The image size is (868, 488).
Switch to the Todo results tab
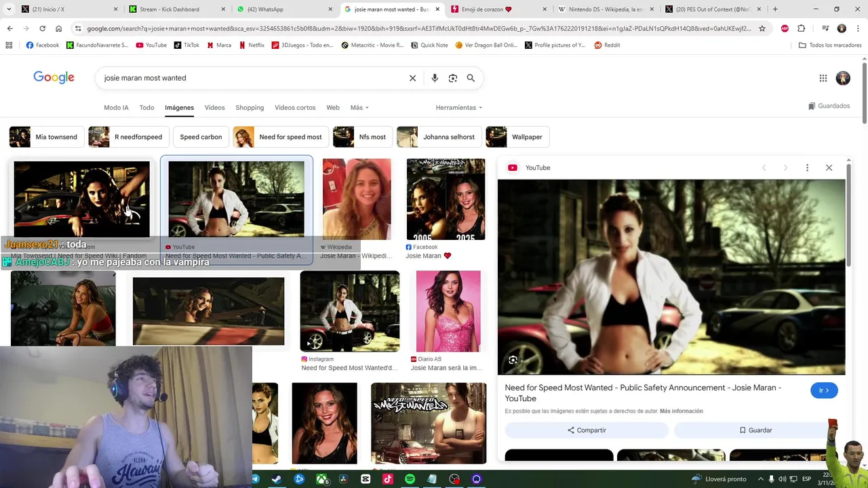(x=146, y=108)
